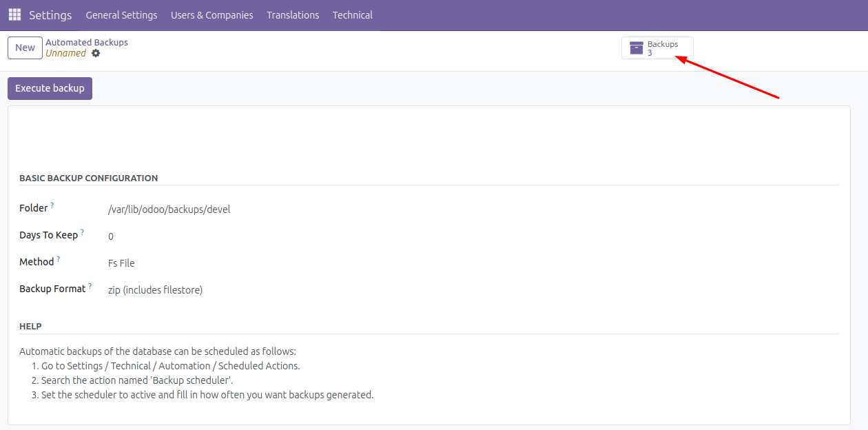Viewport: 868px width, 430px height.
Task: Click the Automated Backups breadcrumb
Action: pos(87,42)
